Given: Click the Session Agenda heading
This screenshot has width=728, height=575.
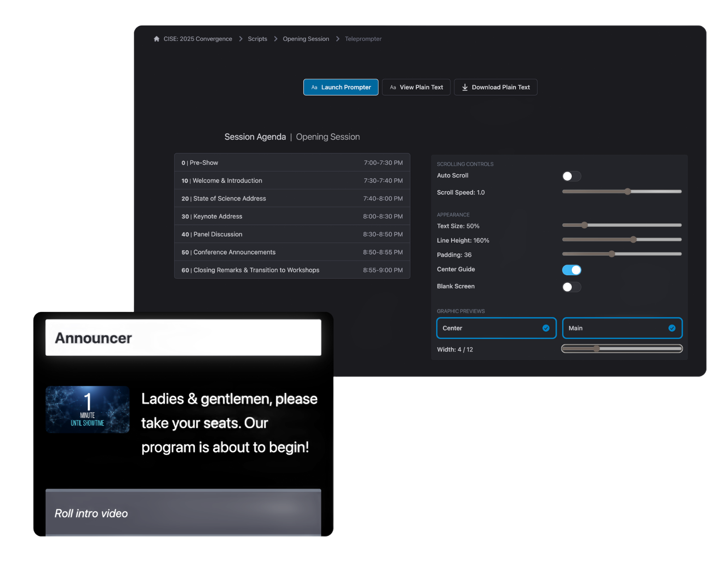Looking at the screenshot, I should coord(255,137).
